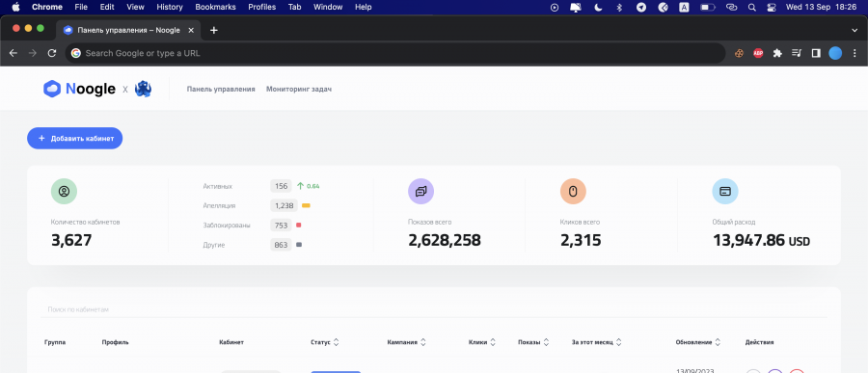Screen dimensions: 868x373
Task: Go back to previous page
Action: pyautogui.click(x=14, y=53)
